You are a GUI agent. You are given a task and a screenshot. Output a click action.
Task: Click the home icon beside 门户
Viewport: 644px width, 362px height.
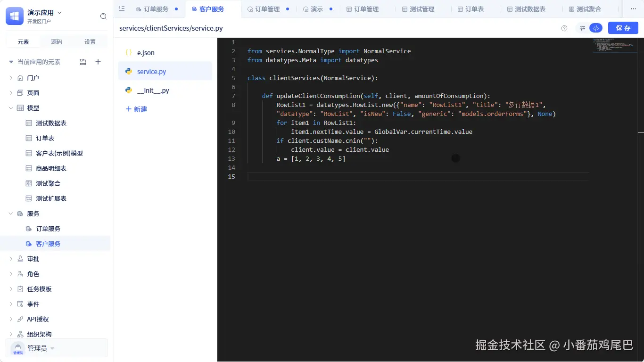pyautogui.click(x=20, y=78)
